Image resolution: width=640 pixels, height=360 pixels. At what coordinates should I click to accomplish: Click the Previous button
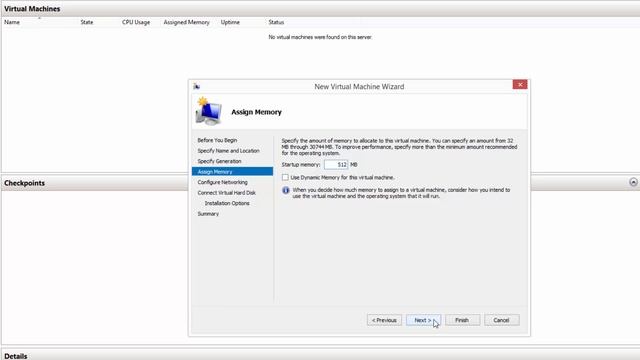click(x=384, y=320)
